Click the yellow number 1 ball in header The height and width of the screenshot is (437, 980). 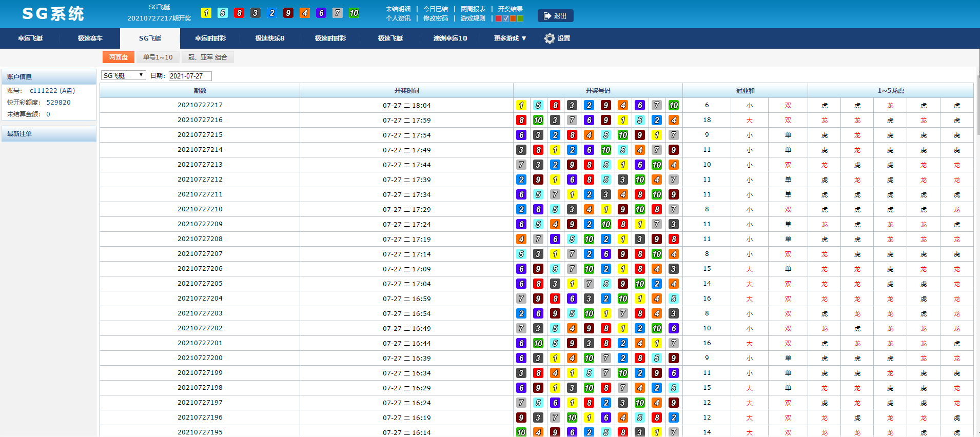coord(206,13)
